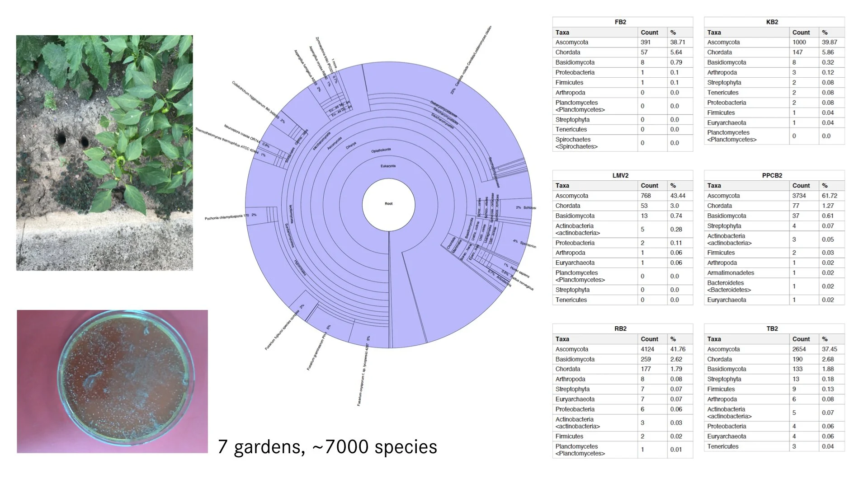The height and width of the screenshot is (488, 868).
Task: Click the FB2 table header
Action: (x=622, y=21)
